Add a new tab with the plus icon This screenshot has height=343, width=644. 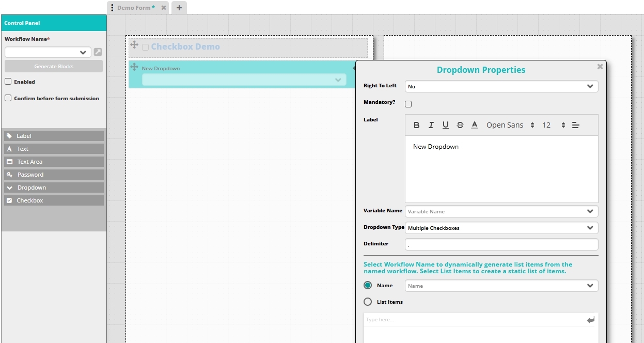pos(179,8)
